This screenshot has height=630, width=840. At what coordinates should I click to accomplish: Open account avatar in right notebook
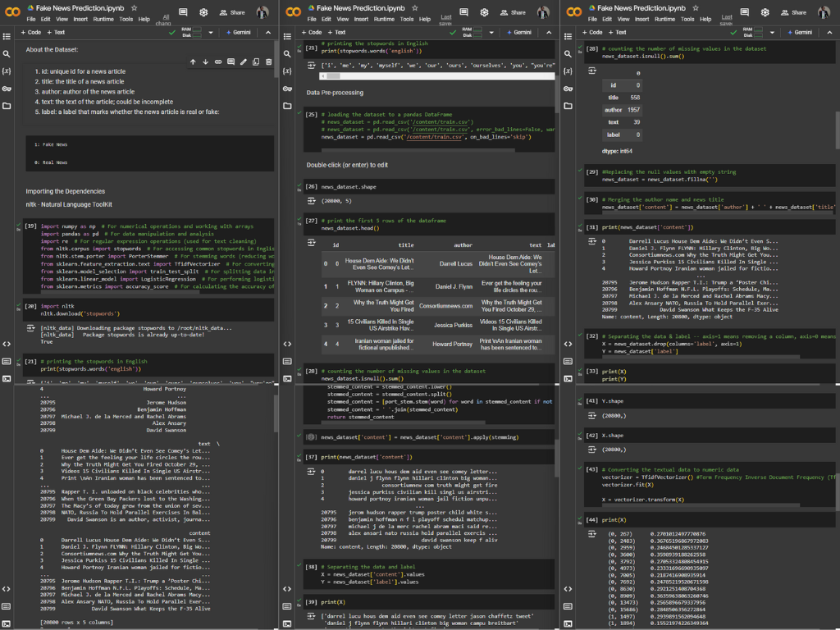click(x=824, y=12)
